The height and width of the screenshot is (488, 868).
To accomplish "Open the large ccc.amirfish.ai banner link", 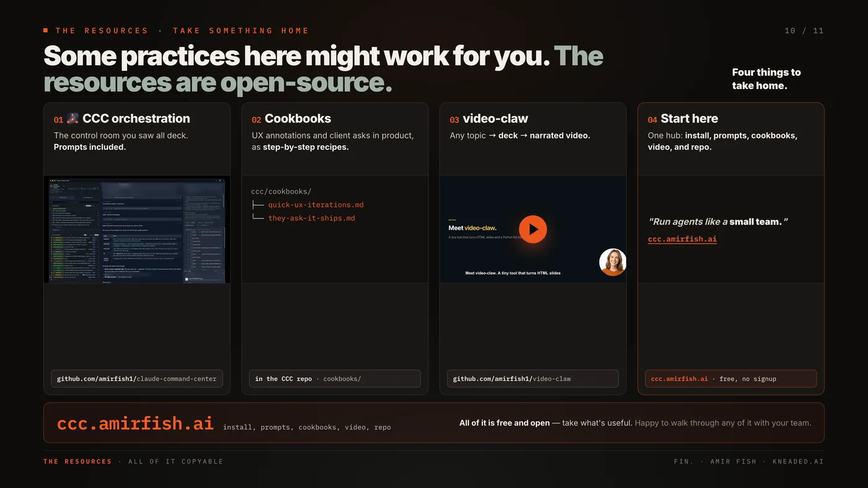I will point(135,423).
